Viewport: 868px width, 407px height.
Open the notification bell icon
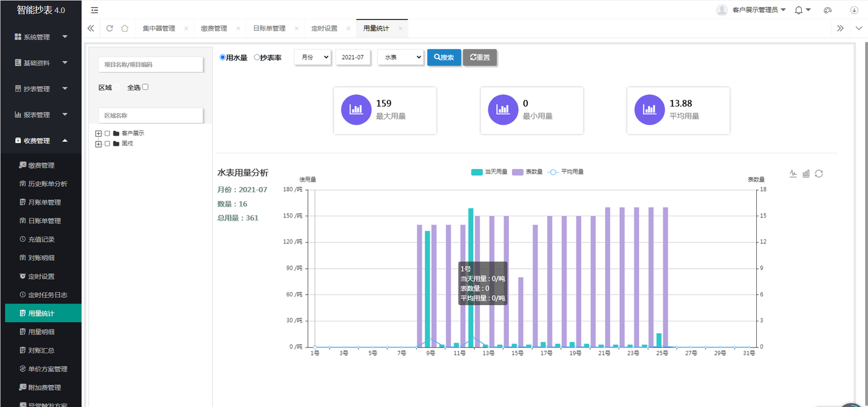pyautogui.click(x=799, y=10)
